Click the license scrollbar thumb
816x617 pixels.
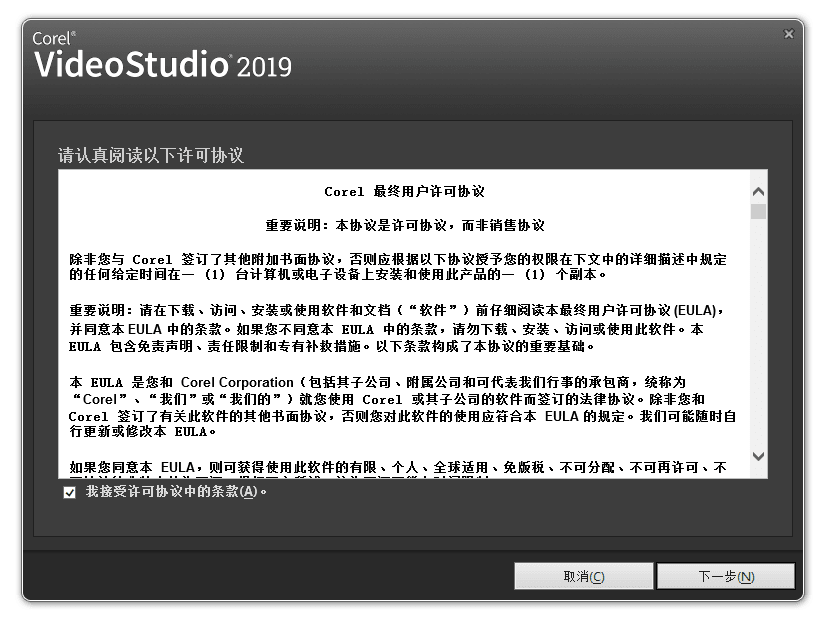point(759,211)
